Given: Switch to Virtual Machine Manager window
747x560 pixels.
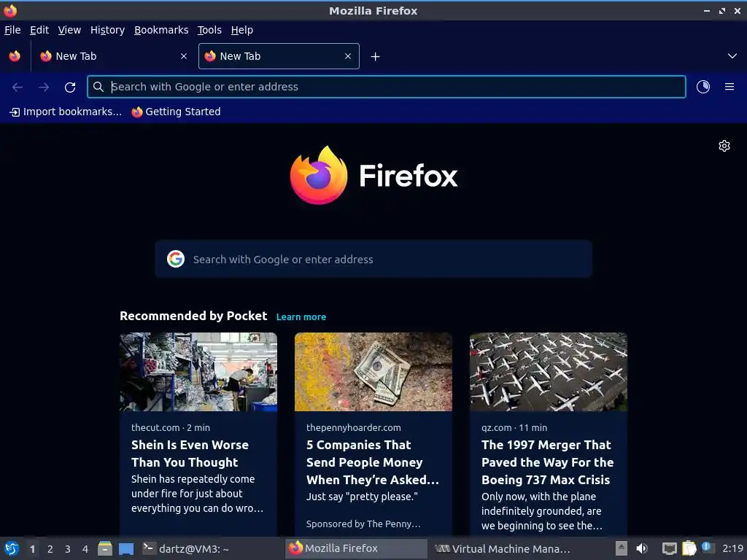Looking at the screenshot, I should tap(502, 548).
